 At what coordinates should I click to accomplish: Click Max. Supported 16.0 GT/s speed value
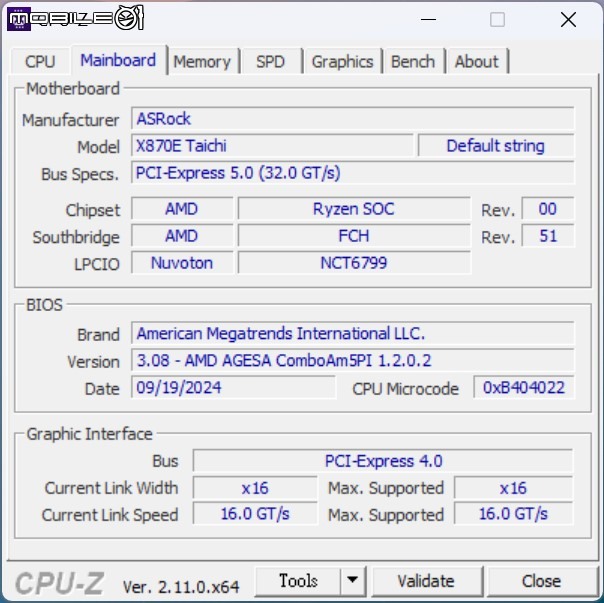(513, 514)
